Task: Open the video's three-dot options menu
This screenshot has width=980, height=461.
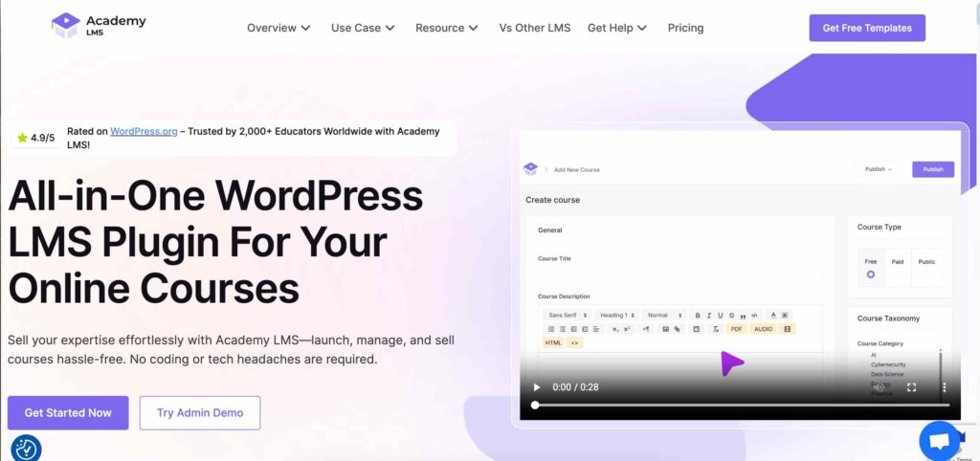Action: [x=945, y=387]
